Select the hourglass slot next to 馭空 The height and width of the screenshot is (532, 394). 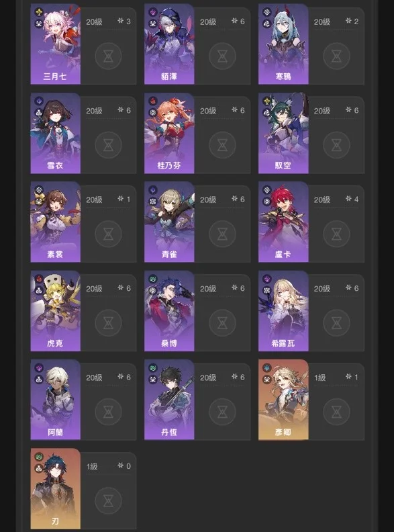[x=336, y=145]
